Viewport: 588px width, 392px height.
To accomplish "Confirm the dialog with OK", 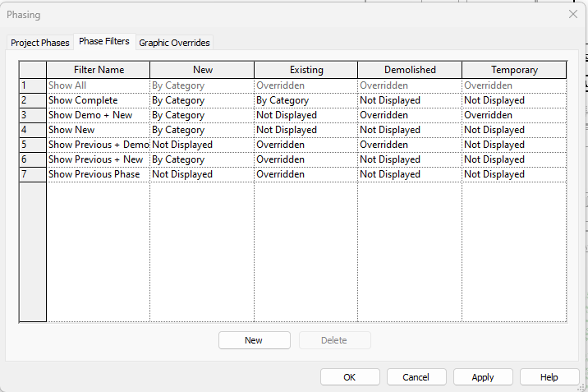I will coord(350,377).
